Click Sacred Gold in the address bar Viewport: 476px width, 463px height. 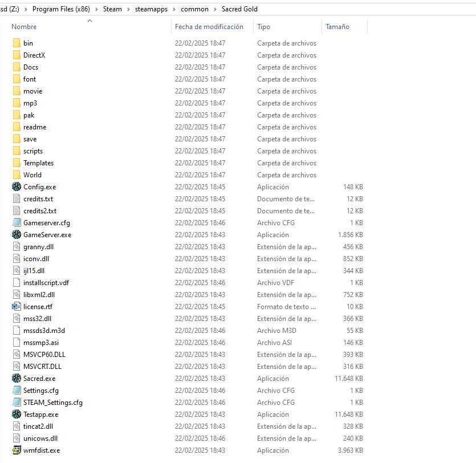coord(239,9)
